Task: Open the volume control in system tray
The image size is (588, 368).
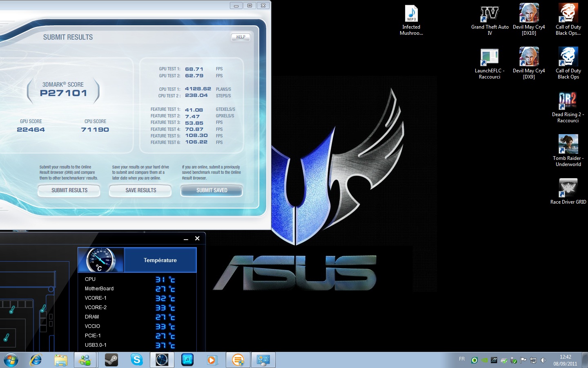Action: (x=543, y=360)
